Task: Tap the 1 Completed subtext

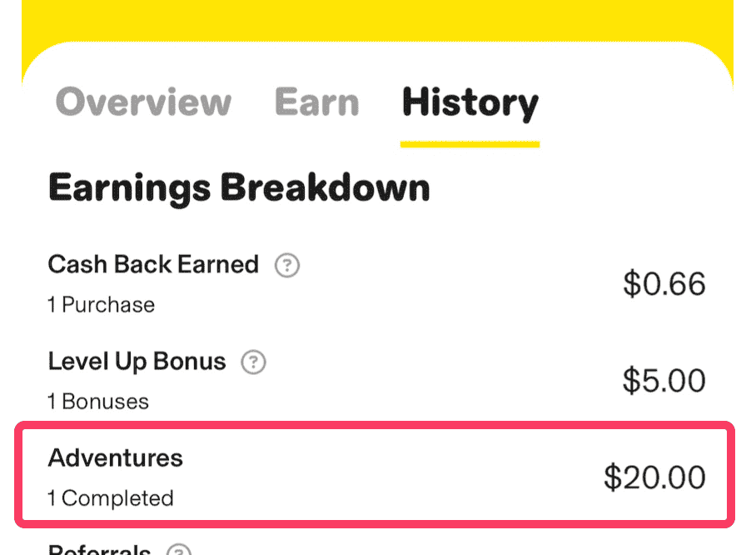Action: tap(111, 498)
